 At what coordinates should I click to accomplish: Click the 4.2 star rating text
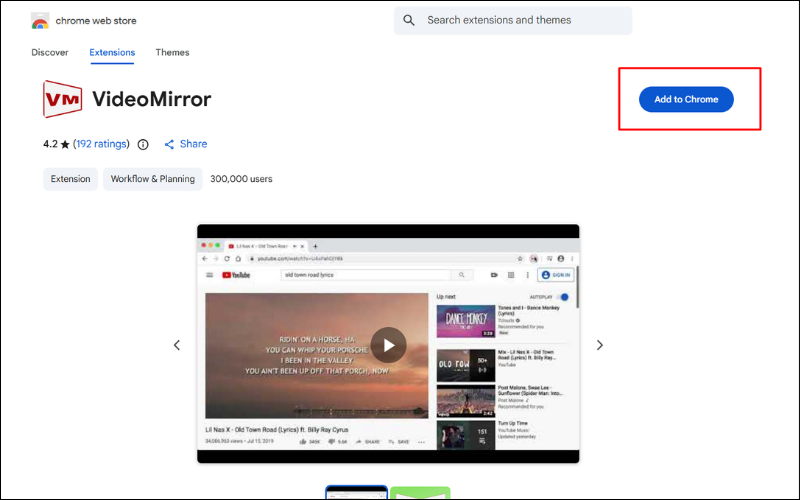(x=56, y=144)
